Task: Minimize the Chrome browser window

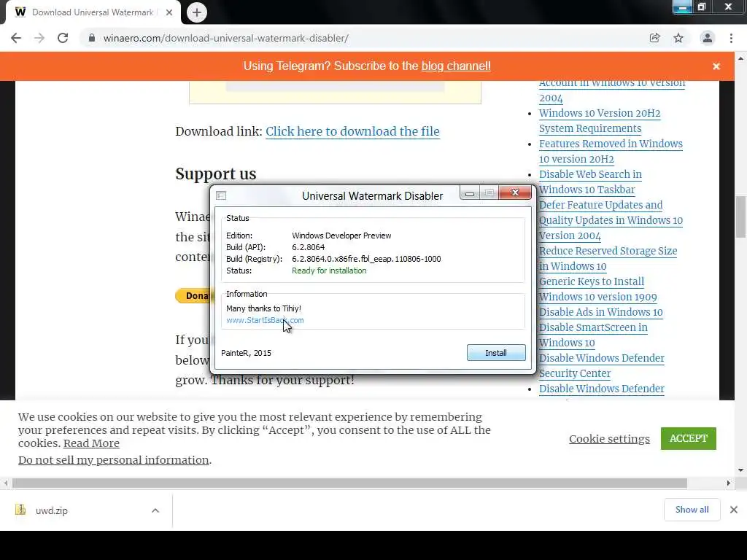Action: pyautogui.click(x=682, y=7)
